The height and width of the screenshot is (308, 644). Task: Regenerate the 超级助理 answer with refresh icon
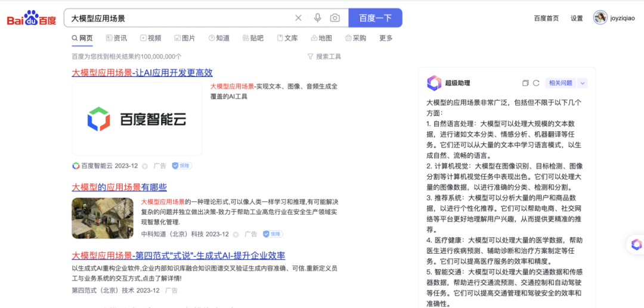coord(536,83)
